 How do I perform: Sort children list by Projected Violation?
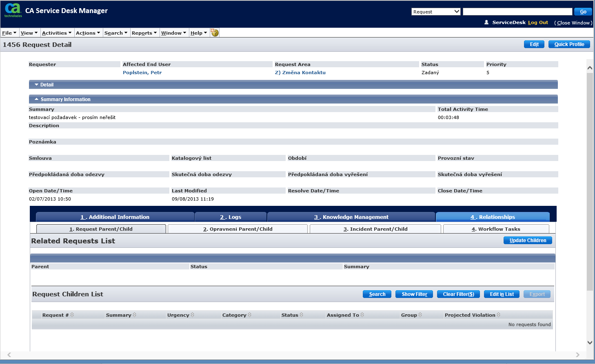click(498, 315)
